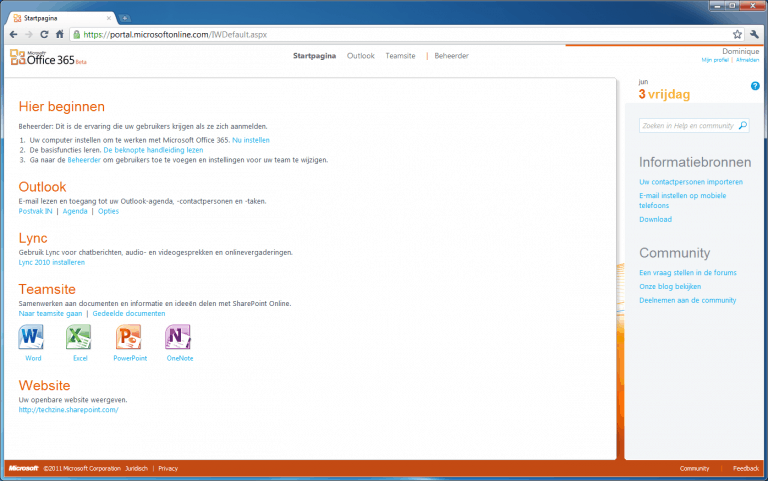This screenshot has width=768, height=481.
Task: Click the Afmelden link
Action: pyautogui.click(x=747, y=60)
